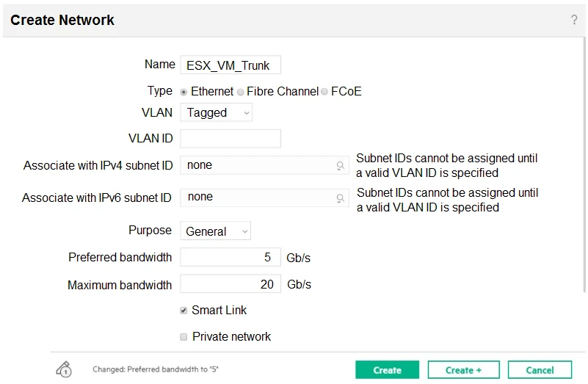Click the IPv6 subnet search icon
The width and height of the screenshot is (588, 384).
click(341, 198)
